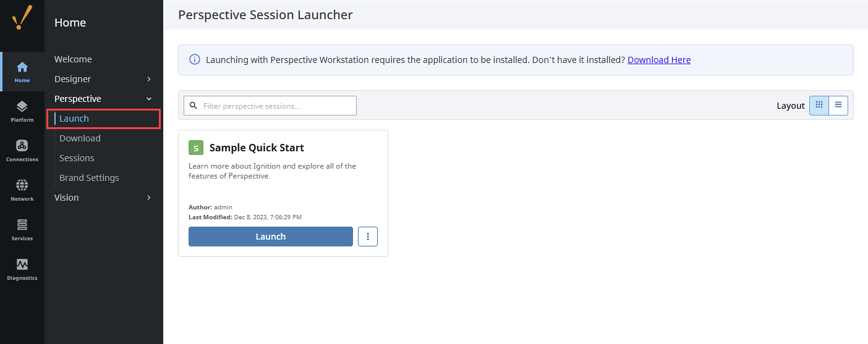Launch the Sample Quick Start session
Viewport: 868px width, 344px height.
pos(270,237)
